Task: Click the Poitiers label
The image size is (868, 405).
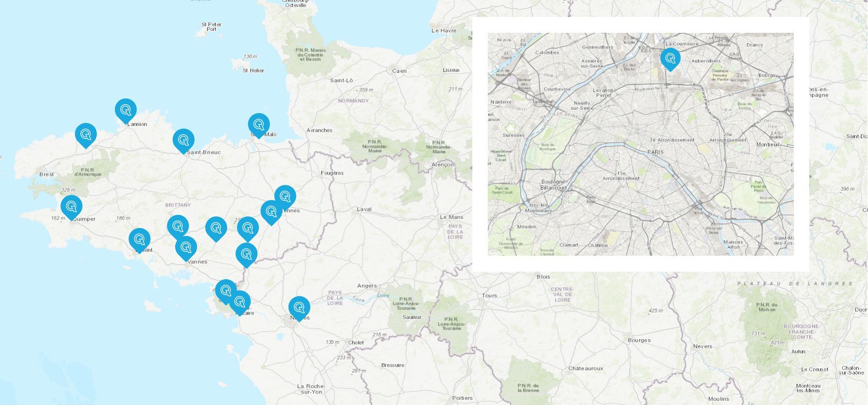Action: coord(462,398)
